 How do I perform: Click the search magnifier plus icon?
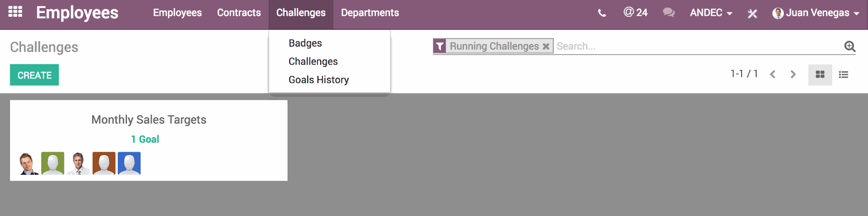click(x=850, y=47)
